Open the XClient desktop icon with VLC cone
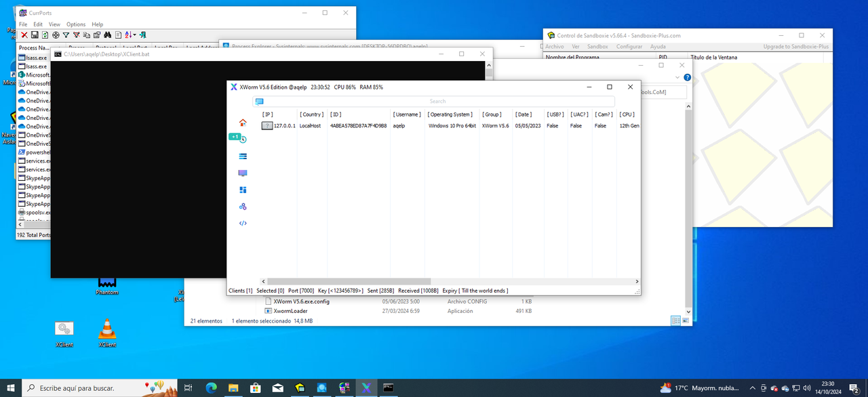 [x=107, y=333]
